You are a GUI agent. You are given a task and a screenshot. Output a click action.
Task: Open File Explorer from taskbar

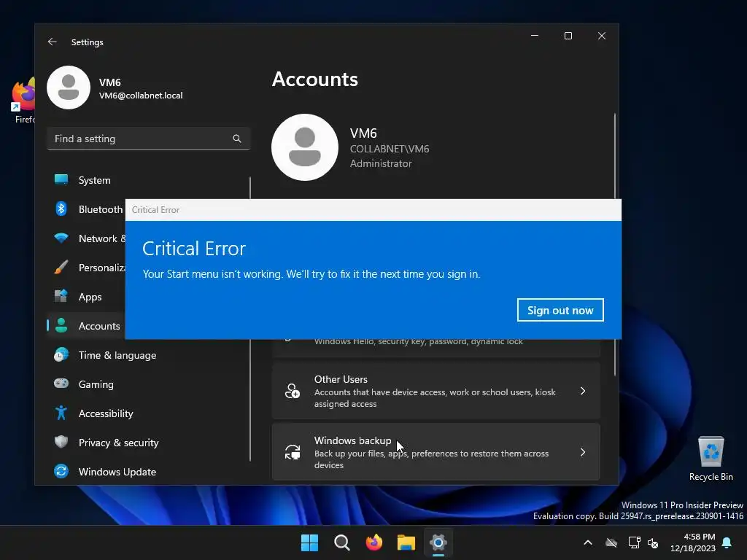[406, 542]
